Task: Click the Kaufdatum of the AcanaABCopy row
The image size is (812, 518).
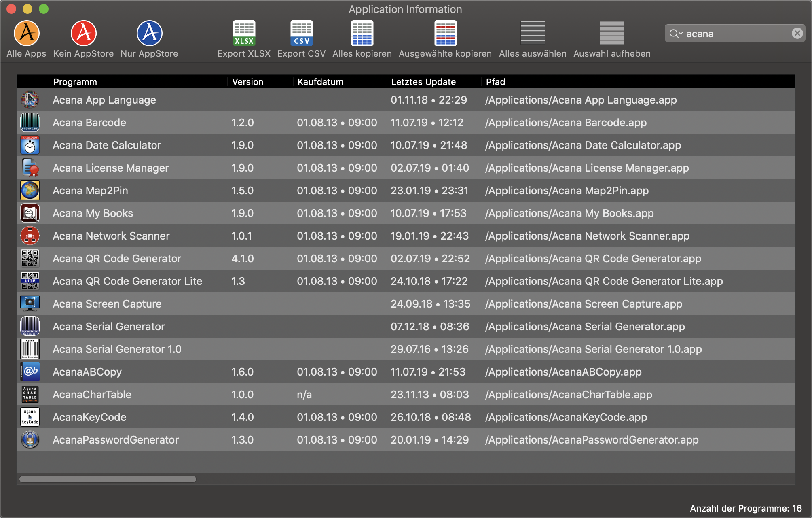Action: click(x=337, y=372)
